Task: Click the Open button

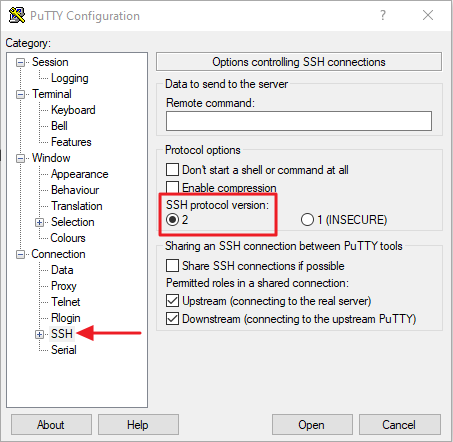Action: point(312,425)
